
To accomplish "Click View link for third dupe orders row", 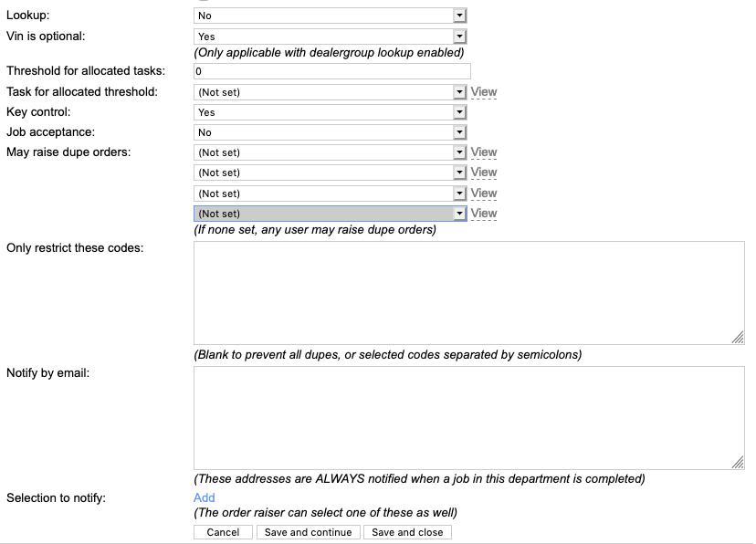I will pos(483,194).
